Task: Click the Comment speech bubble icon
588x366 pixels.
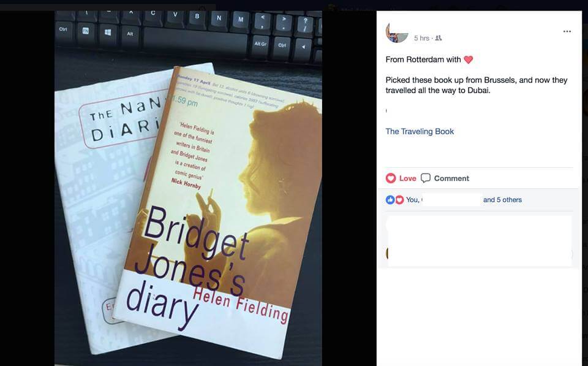Action: (x=425, y=178)
